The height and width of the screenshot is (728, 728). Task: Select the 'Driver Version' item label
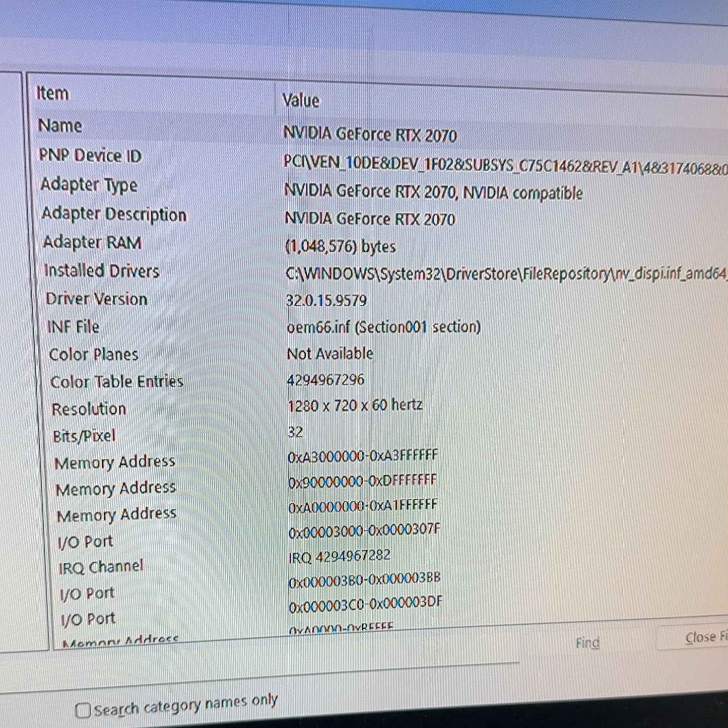click(97, 299)
